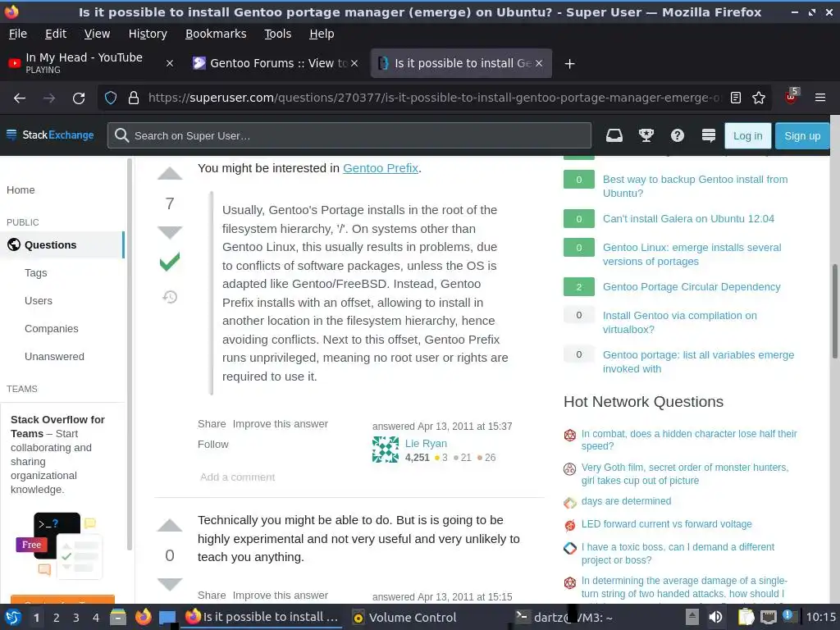The image size is (840, 630).
Task: Open the File menu
Action: 18,34
